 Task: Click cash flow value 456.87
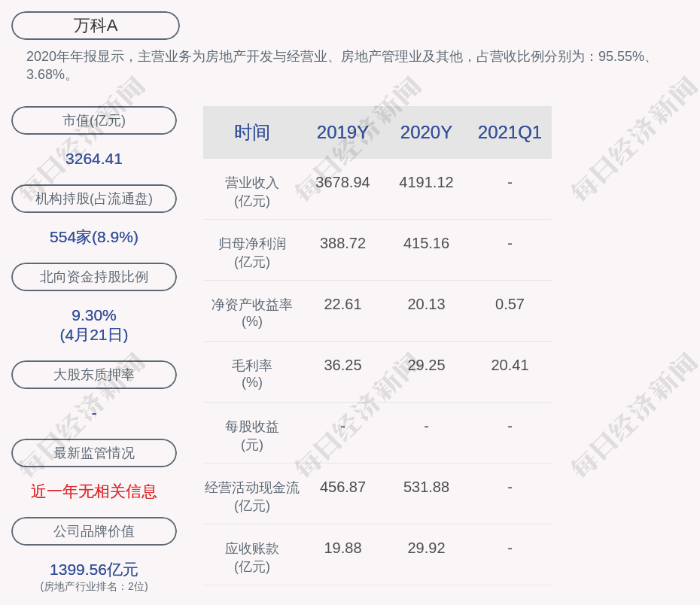(x=343, y=487)
